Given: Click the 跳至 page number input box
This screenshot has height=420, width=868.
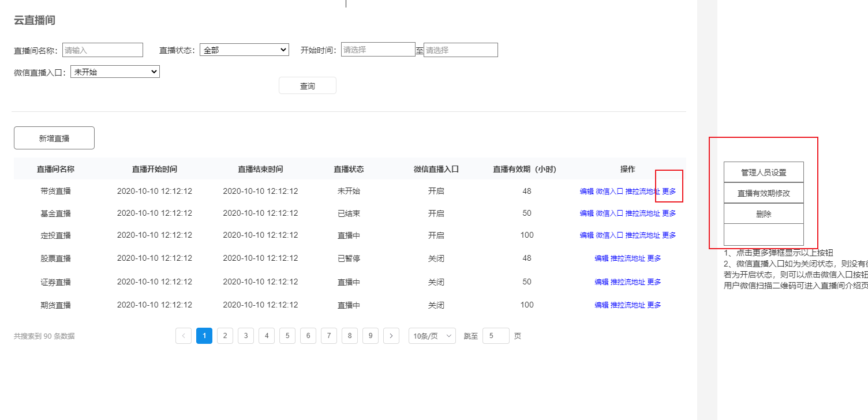Looking at the screenshot, I should point(495,335).
